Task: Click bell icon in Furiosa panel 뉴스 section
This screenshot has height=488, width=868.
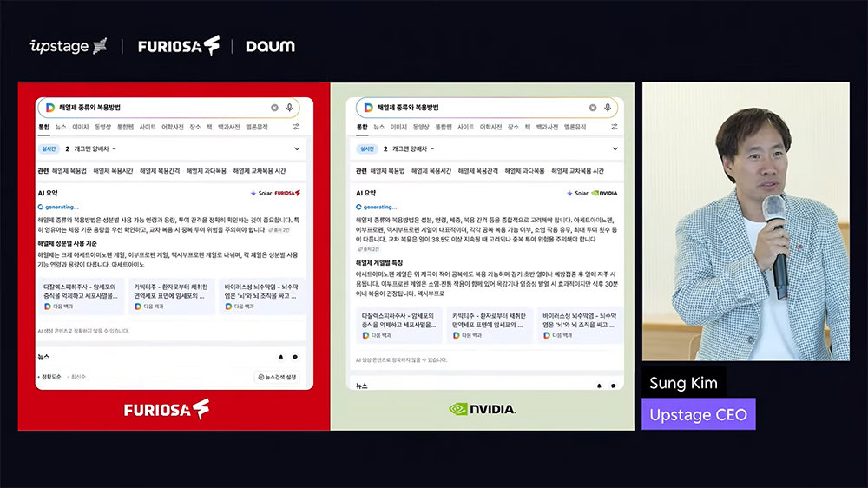Action: [x=280, y=357]
